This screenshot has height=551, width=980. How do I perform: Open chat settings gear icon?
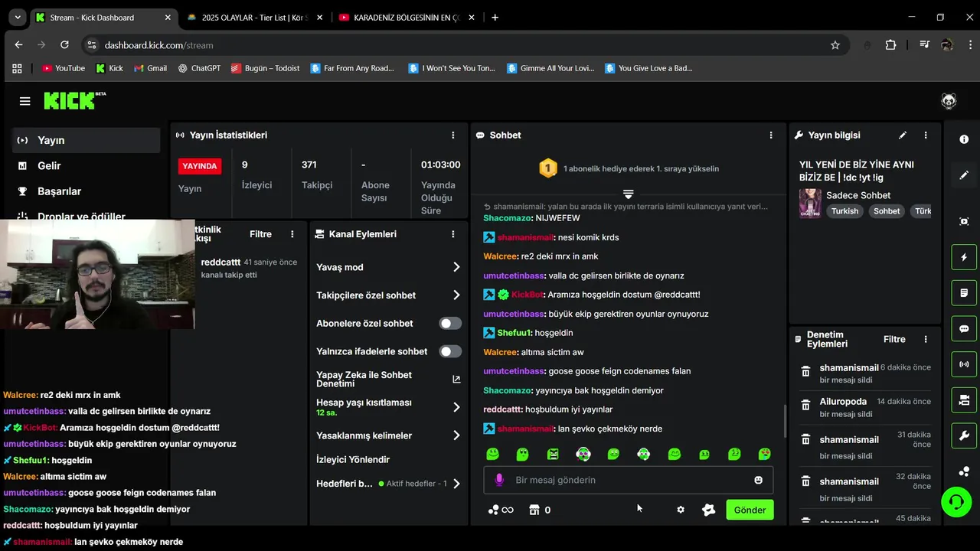point(681,510)
